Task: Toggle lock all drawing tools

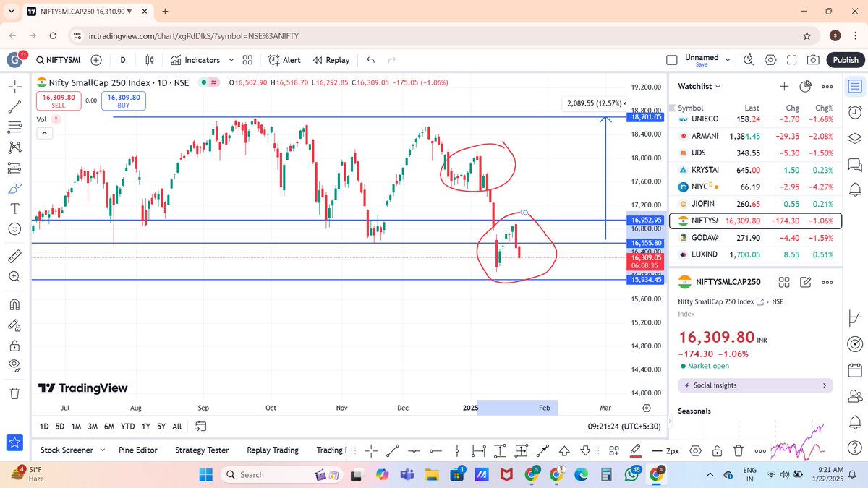Action: pyautogui.click(x=14, y=345)
